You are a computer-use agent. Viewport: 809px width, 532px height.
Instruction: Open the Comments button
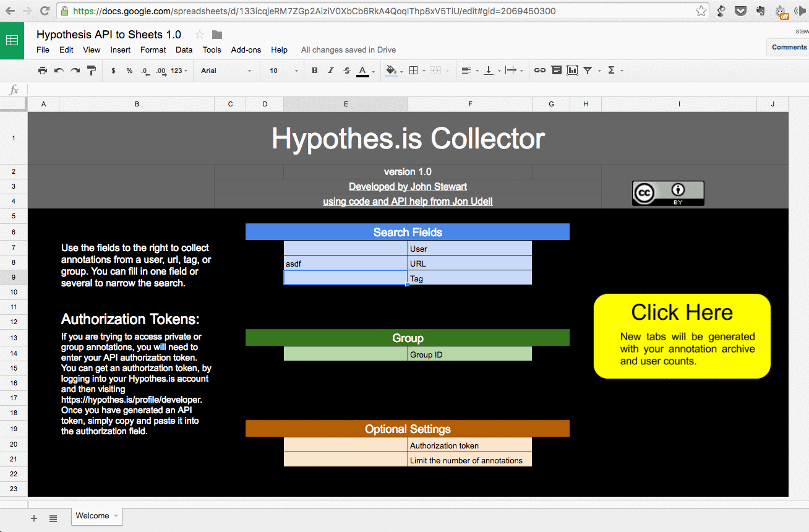[789, 47]
